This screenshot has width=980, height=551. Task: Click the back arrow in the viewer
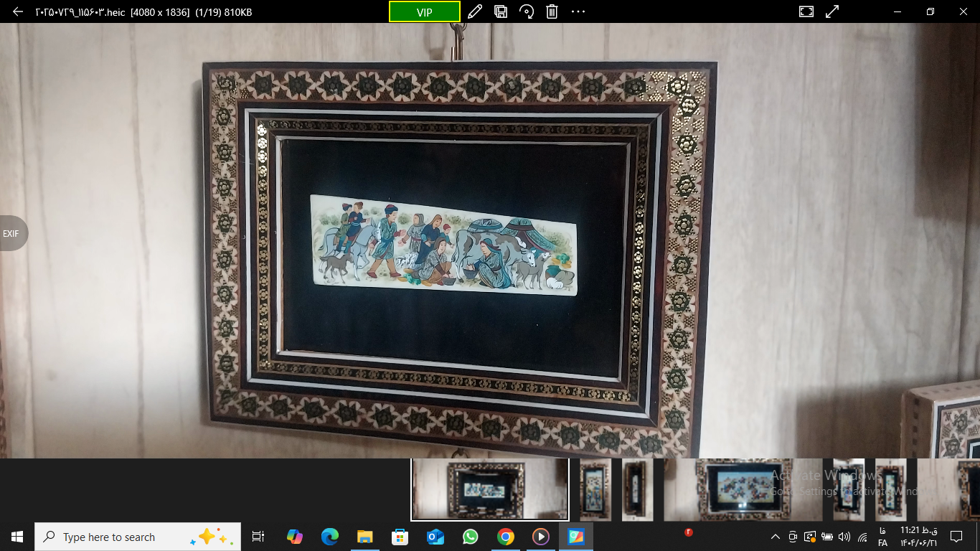tap(18, 11)
